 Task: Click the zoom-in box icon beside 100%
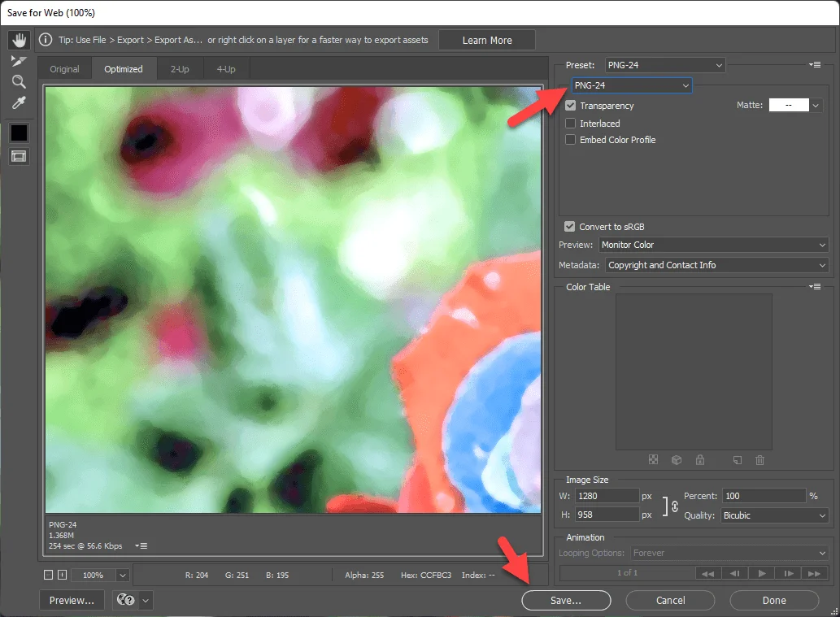click(62, 575)
